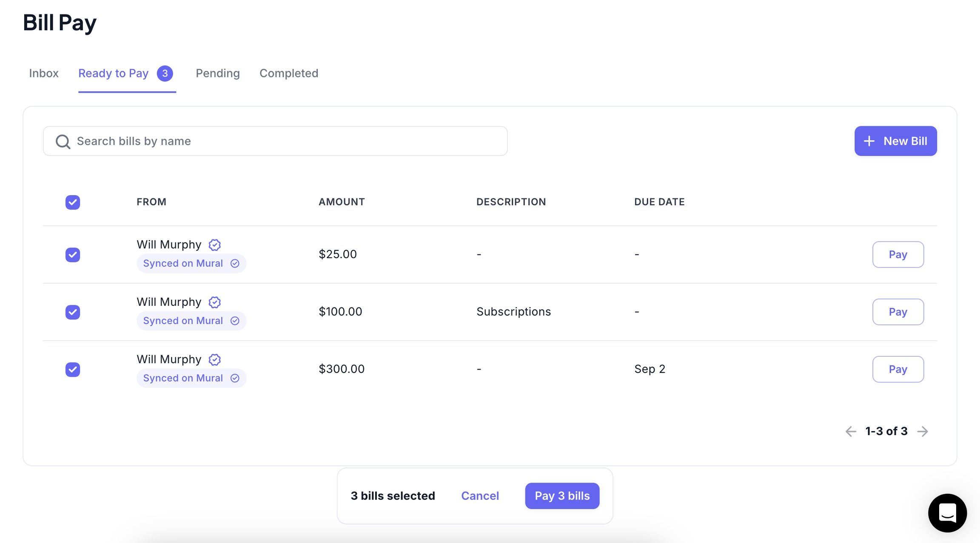Cancel the bill selection
Screen dimensions: 980x543
(x=480, y=496)
